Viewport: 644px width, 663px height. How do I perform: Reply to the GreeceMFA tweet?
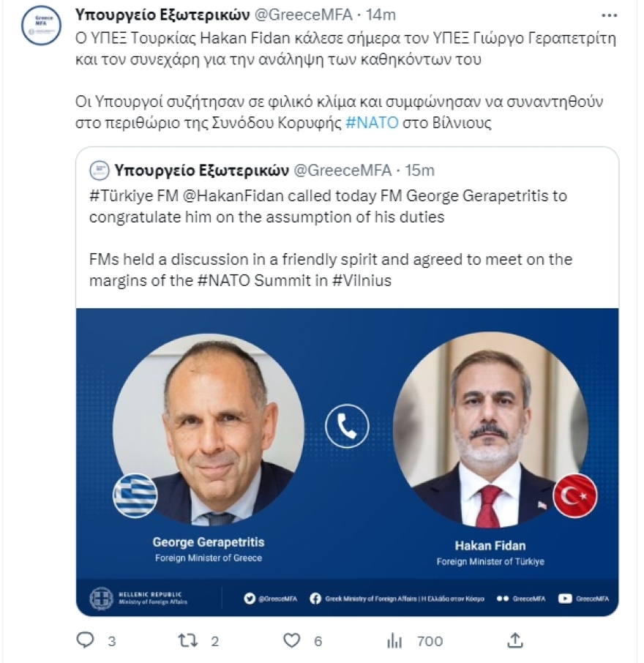[x=86, y=640]
